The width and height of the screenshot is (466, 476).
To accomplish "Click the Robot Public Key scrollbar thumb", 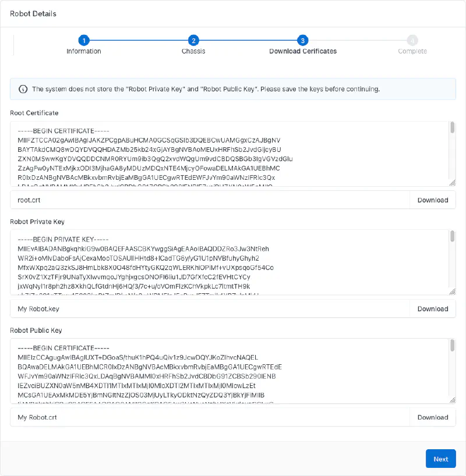I will click(452, 345).
